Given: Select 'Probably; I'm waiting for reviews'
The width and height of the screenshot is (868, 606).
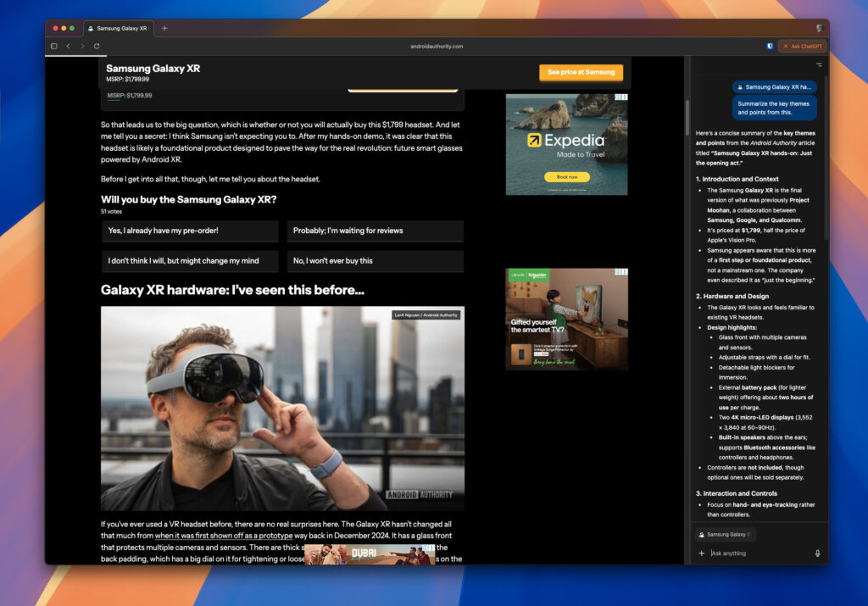Looking at the screenshot, I should (x=375, y=231).
